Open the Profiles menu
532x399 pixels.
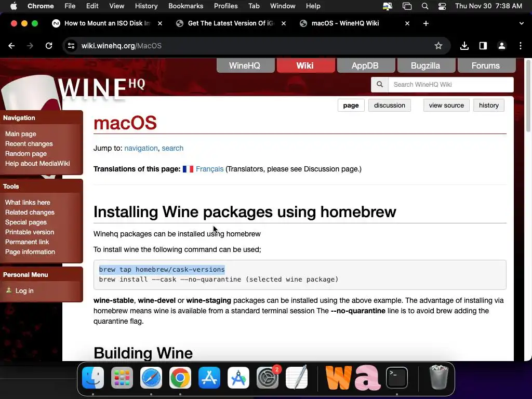click(x=225, y=6)
